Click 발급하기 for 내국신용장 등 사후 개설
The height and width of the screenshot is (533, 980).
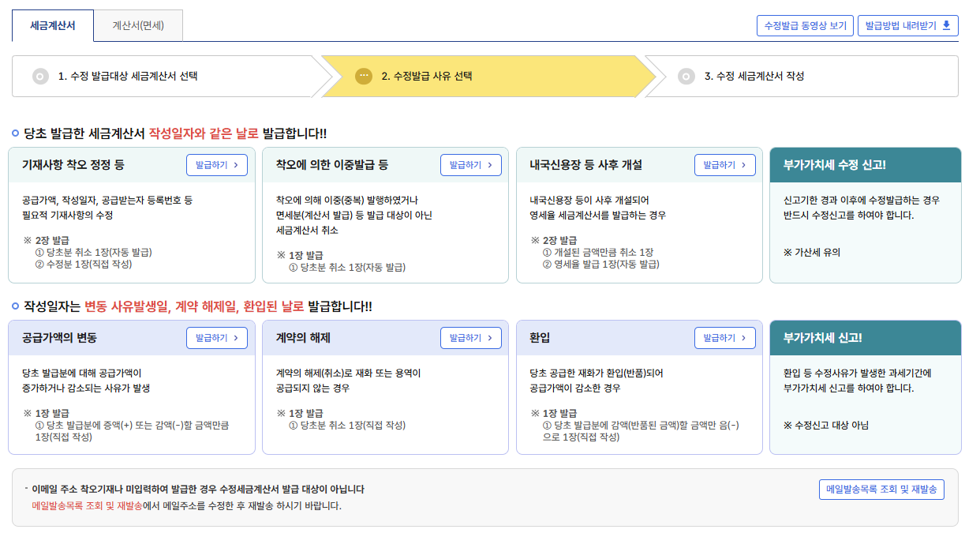[x=724, y=165]
